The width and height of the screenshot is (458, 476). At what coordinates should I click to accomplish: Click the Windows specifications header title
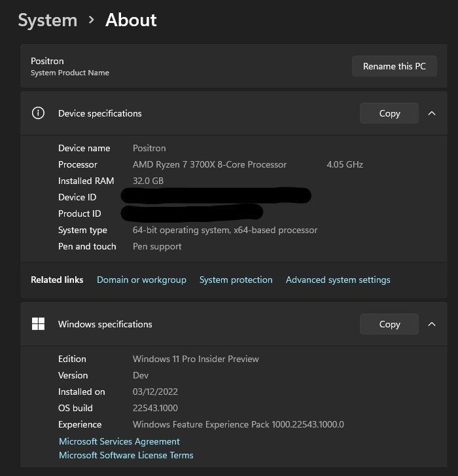105,324
